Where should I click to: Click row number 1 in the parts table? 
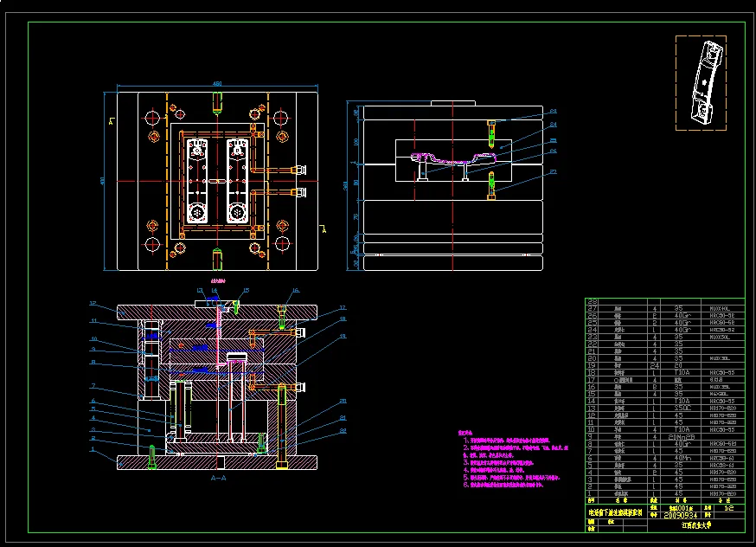(x=589, y=494)
